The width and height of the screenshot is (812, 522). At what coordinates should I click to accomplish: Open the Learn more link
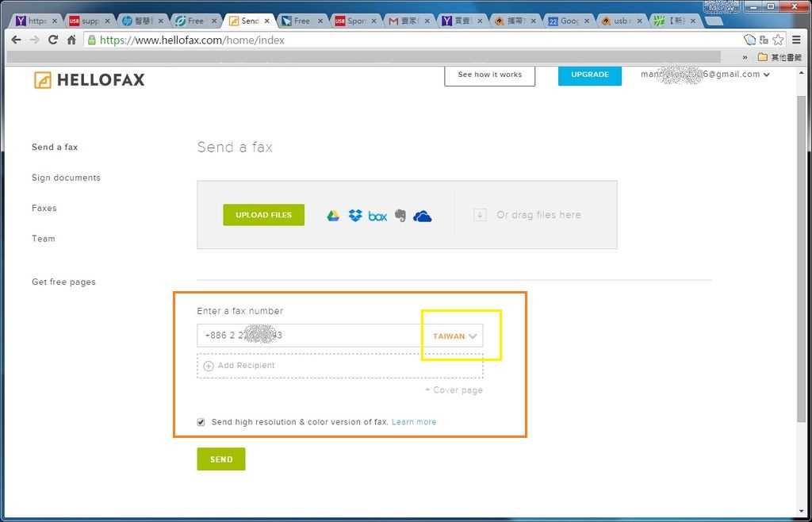click(x=414, y=422)
